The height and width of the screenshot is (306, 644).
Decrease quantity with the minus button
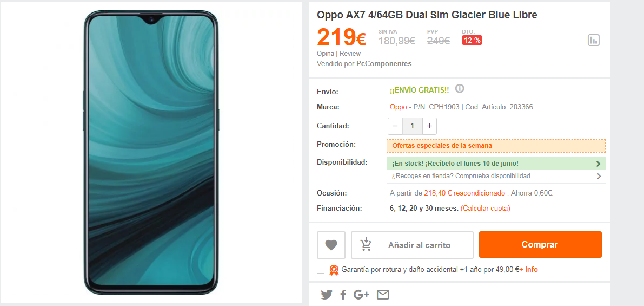tap(395, 126)
